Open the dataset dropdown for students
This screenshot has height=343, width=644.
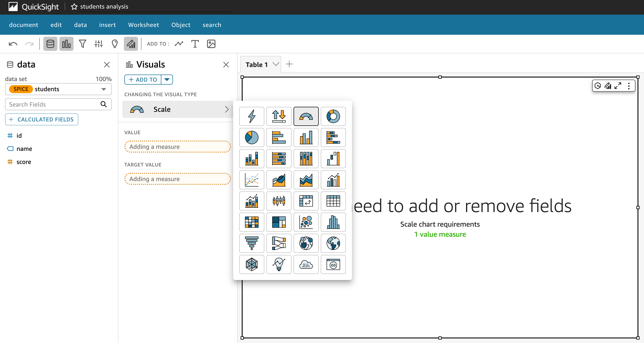[x=103, y=89]
